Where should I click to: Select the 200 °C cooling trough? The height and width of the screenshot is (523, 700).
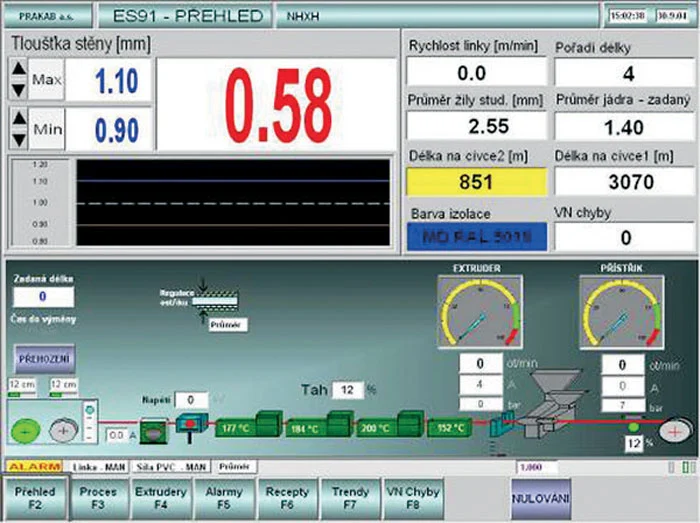pyautogui.click(x=390, y=424)
